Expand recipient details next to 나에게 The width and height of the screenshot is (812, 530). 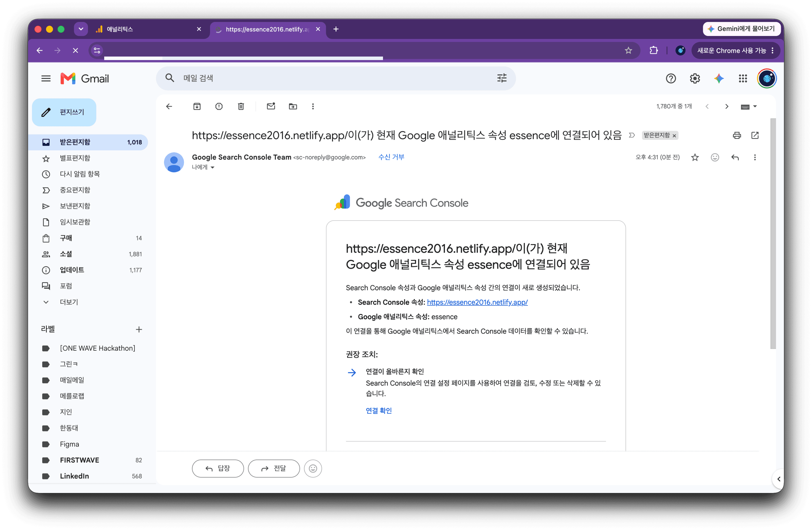point(212,167)
